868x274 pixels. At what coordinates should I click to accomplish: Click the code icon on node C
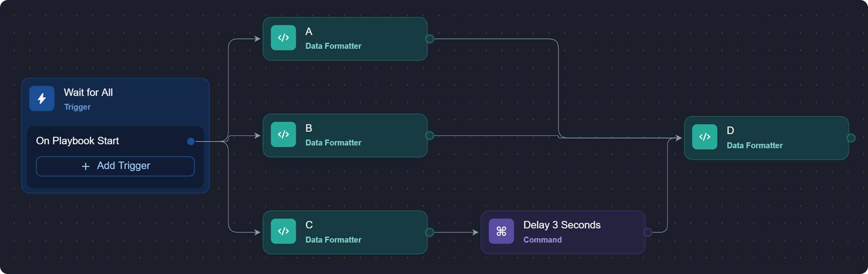click(283, 231)
